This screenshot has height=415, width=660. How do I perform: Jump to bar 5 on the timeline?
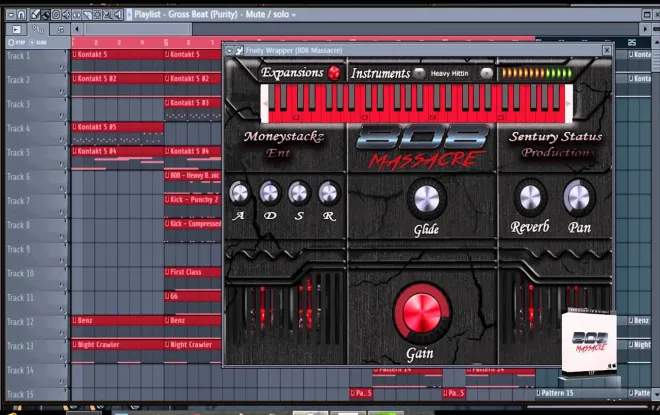pos(166,43)
